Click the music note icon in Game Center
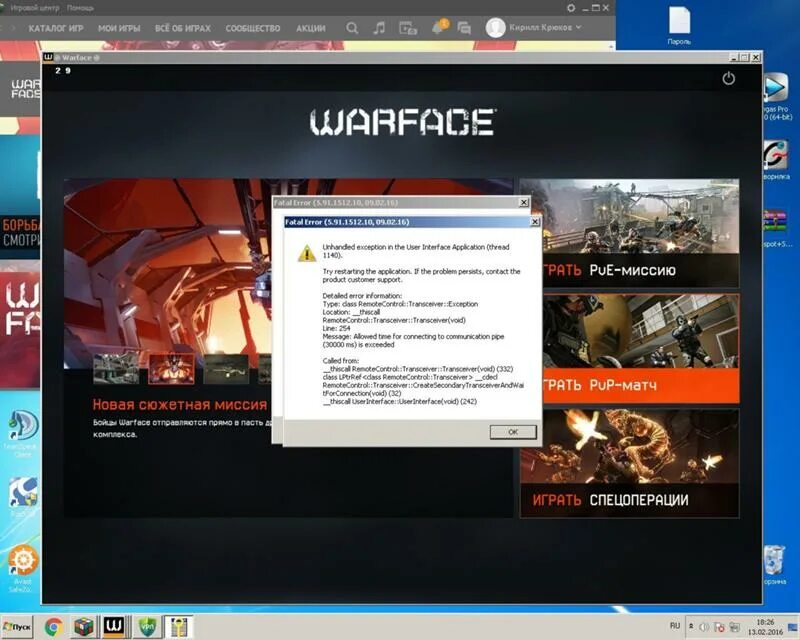The width and height of the screenshot is (800, 640). [x=379, y=28]
